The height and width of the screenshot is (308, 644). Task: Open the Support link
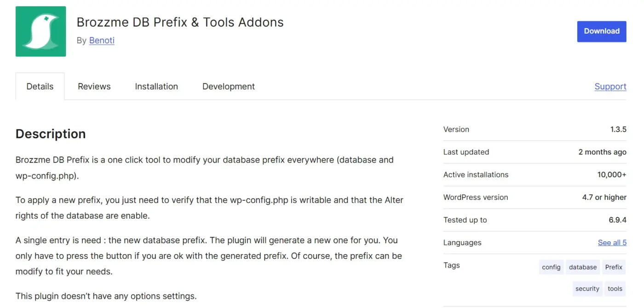pos(610,87)
